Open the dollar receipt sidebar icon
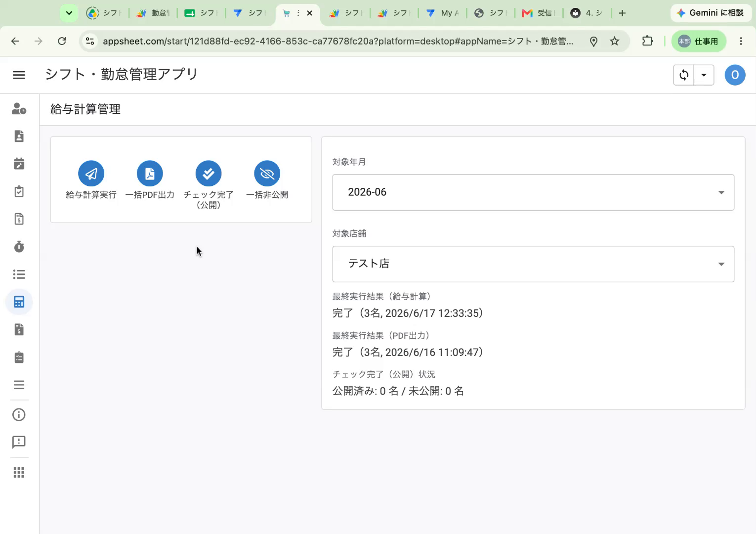The width and height of the screenshot is (756, 534). pyautogui.click(x=19, y=219)
